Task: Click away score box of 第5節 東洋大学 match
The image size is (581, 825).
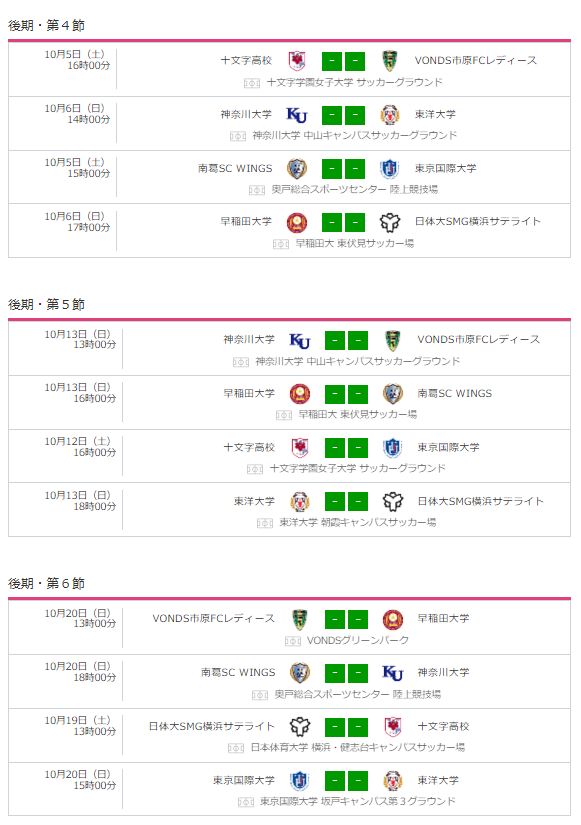Action: (x=358, y=501)
